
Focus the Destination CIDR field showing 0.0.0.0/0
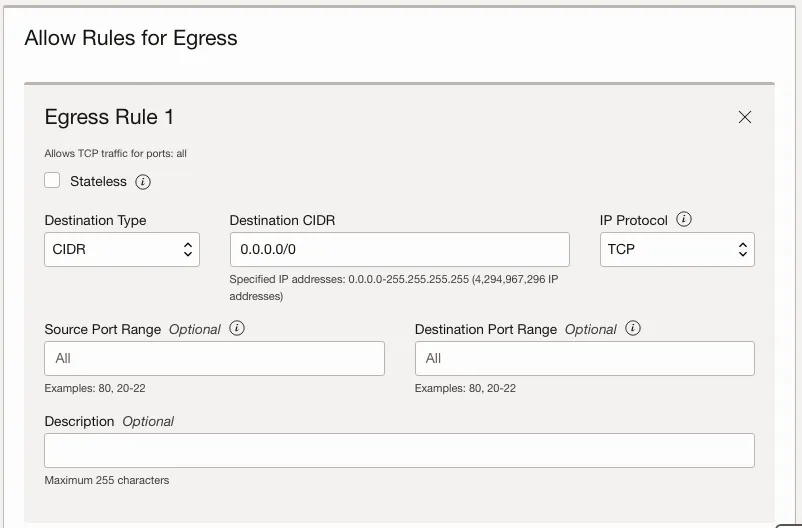(x=399, y=250)
